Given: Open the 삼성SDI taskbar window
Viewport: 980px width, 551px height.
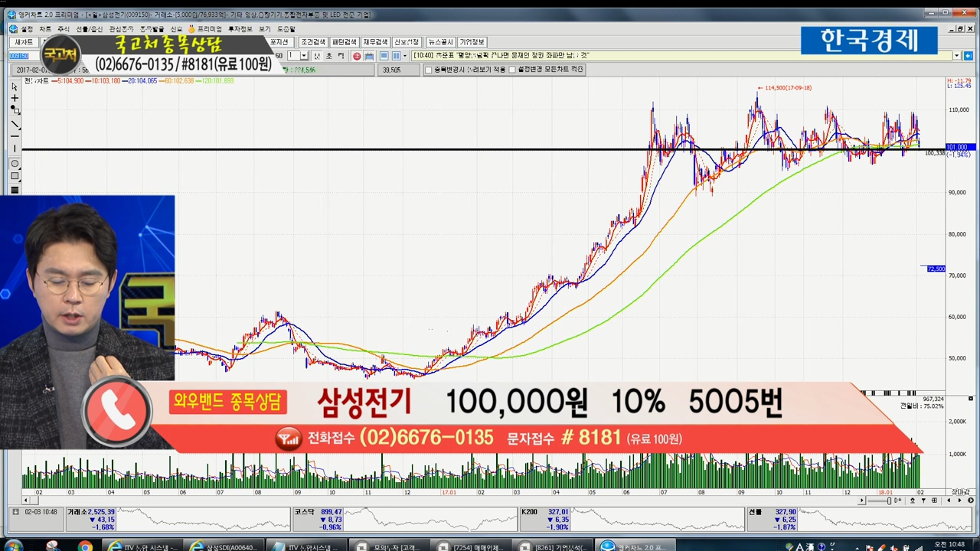Looking at the screenshot, I should tap(225, 546).
